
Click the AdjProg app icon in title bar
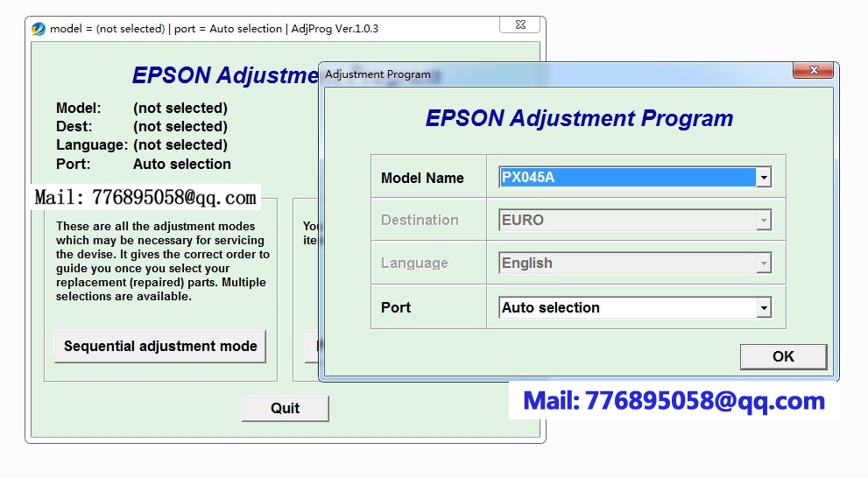[x=39, y=29]
